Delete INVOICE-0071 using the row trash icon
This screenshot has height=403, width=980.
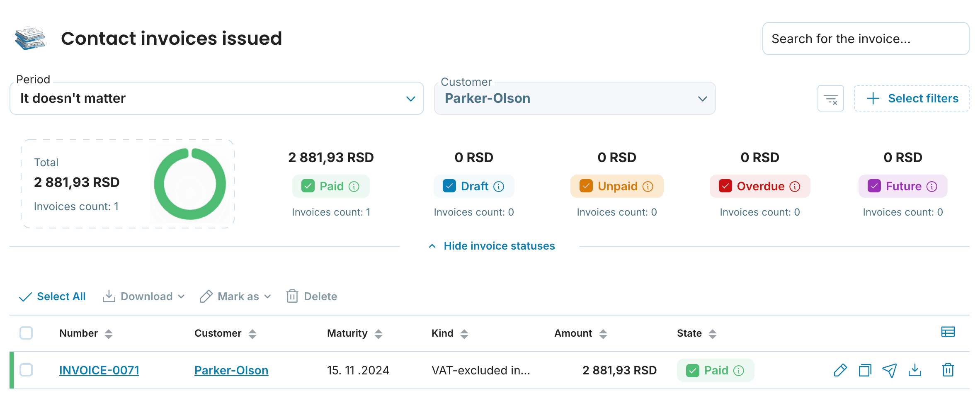pyautogui.click(x=948, y=370)
